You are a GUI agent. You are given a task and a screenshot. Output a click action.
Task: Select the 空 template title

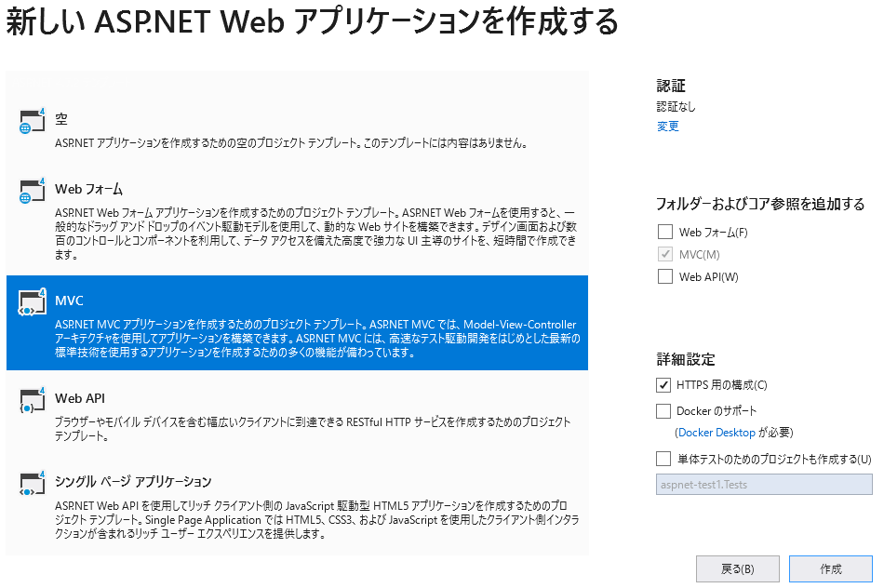61,119
